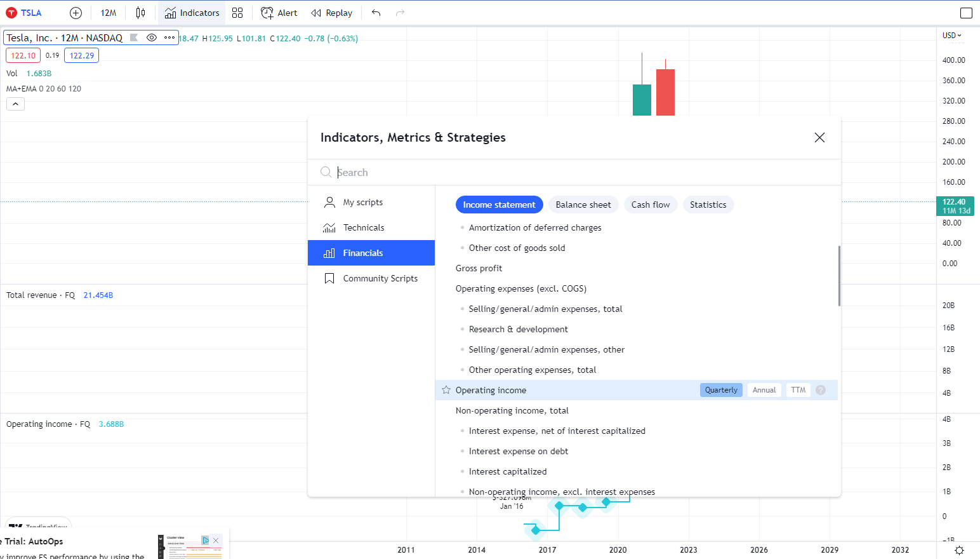The height and width of the screenshot is (559, 980).
Task: Open the layout templates grid icon
Action: click(237, 13)
